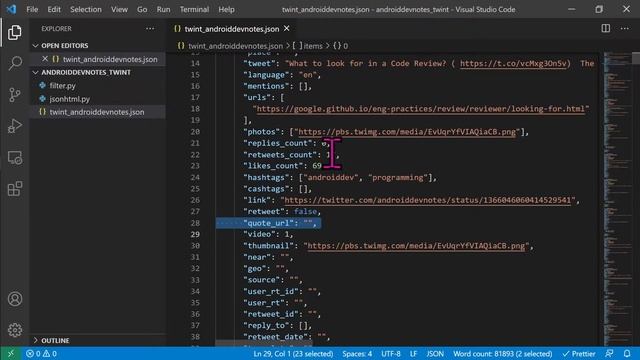Click the "likes_count" key on line 23
640x360 pixels.
(273, 166)
